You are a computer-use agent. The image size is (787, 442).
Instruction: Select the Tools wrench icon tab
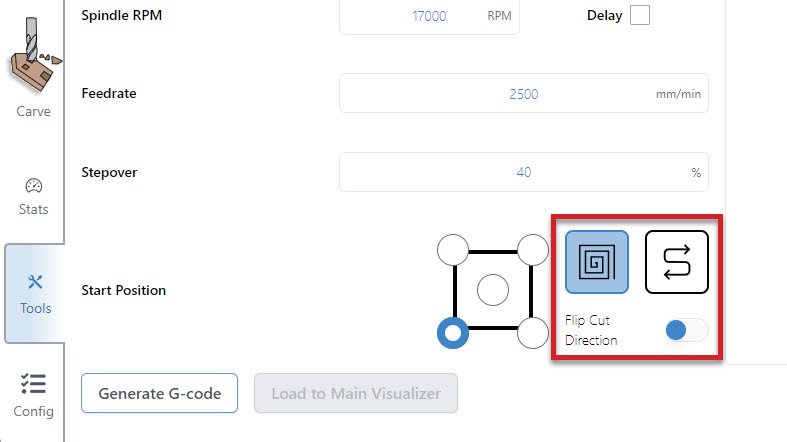tap(34, 293)
